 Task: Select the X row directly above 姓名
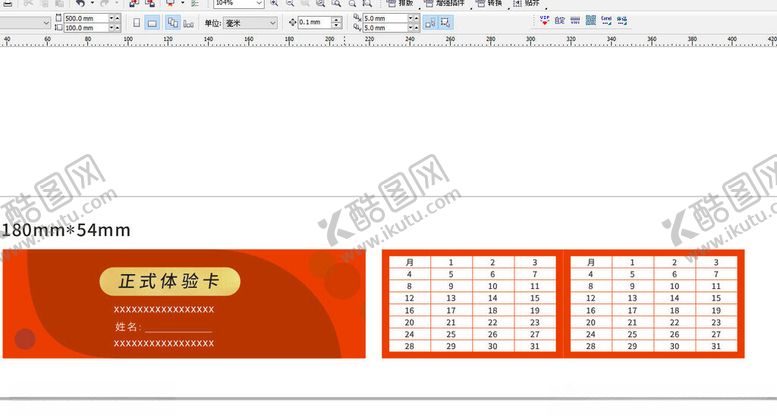point(164,310)
